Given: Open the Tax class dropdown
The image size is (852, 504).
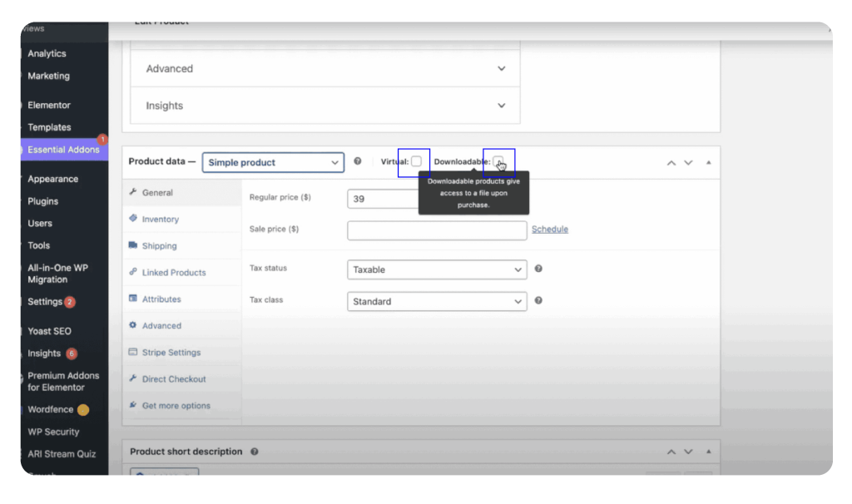Looking at the screenshot, I should click(x=437, y=301).
